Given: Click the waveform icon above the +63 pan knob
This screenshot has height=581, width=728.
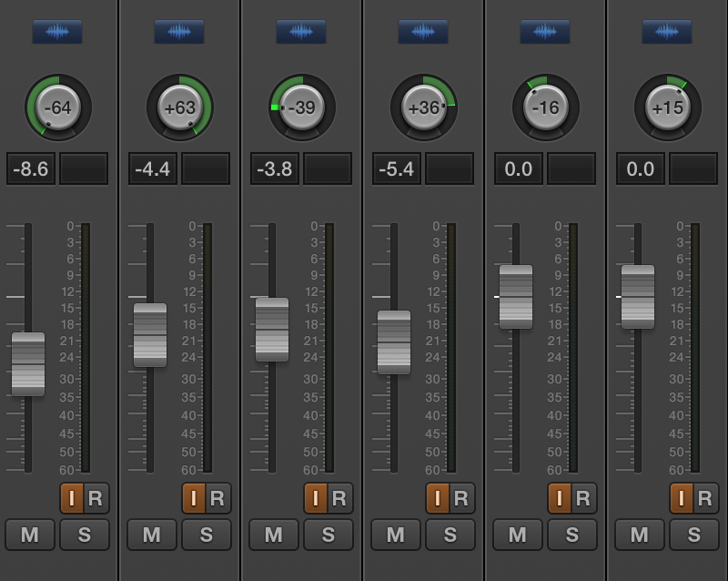Looking at the screenshot, I should pyautogui.click(x=179, y=32).
